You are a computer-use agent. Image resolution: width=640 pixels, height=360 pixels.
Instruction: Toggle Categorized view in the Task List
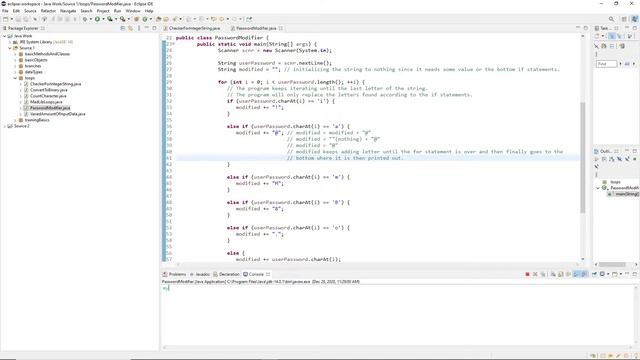click(612, 36)
